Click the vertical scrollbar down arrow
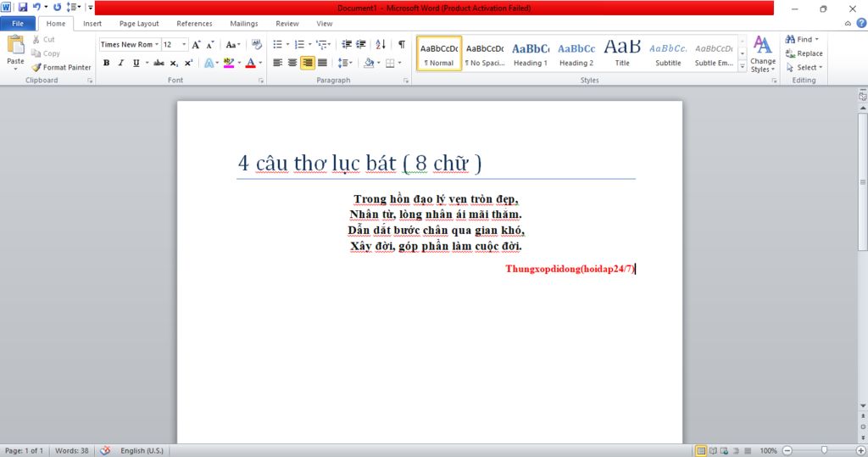Viewport: 868px width, 457px height. [x=862, y=406]
